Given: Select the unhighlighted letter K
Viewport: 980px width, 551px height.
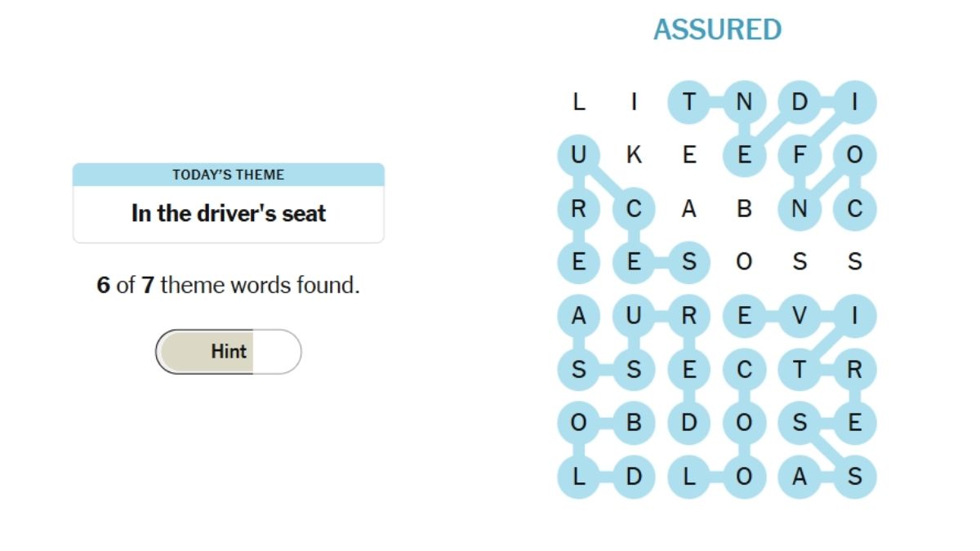Looking at the screenshot, I should (x=634, y=155).
